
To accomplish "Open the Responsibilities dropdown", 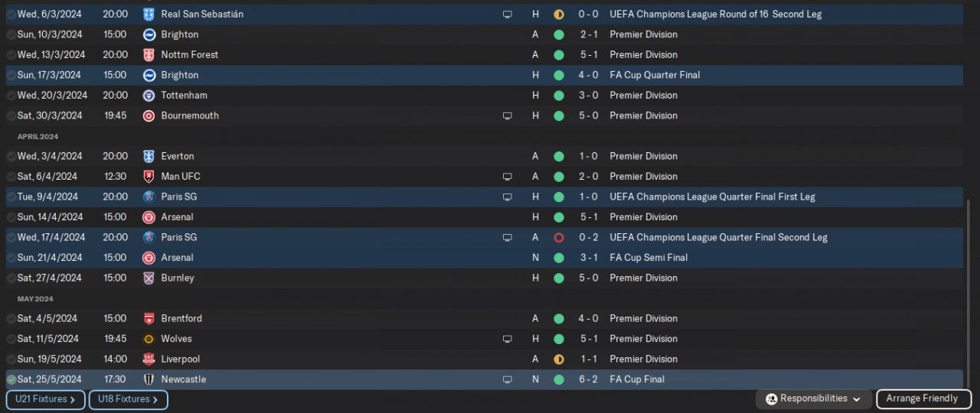I will [815, 399].
